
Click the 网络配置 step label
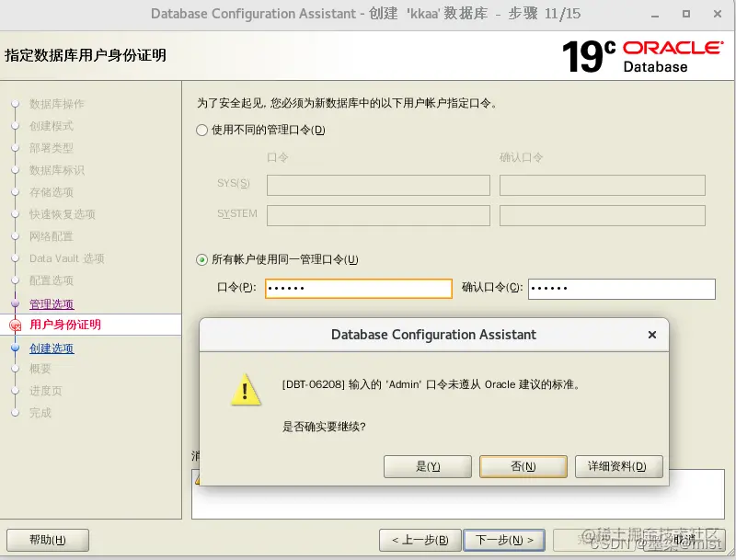click(x=52, y=236)
